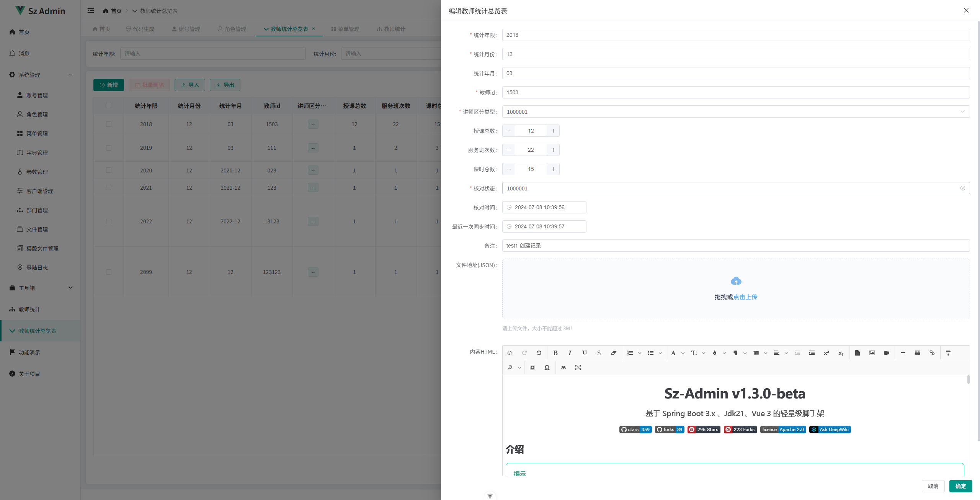The height and width of the screenshot is (500, 980).
Task: Check the row checkbox for year 2019
Action: [x=109, y=148]
